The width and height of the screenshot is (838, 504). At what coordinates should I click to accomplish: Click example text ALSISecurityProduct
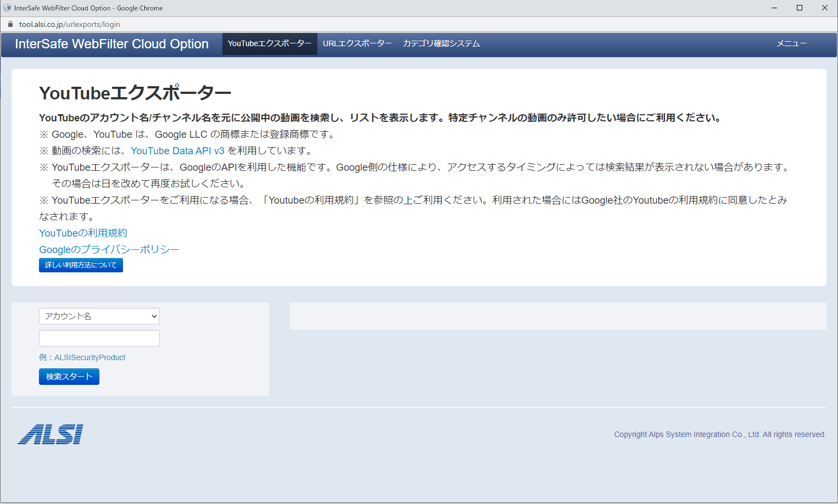(90, 357)
